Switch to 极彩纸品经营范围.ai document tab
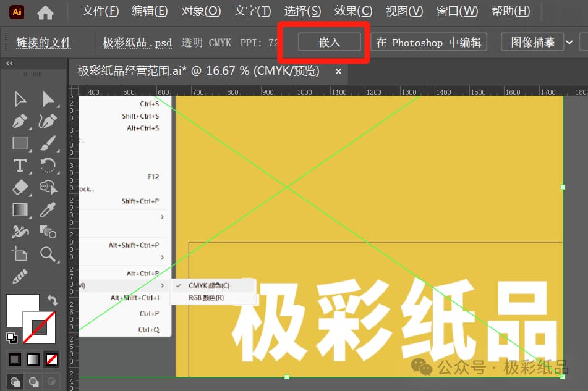The height and width of the screenshot is (391, 588). pyautogui.click(x=198, y=70)
